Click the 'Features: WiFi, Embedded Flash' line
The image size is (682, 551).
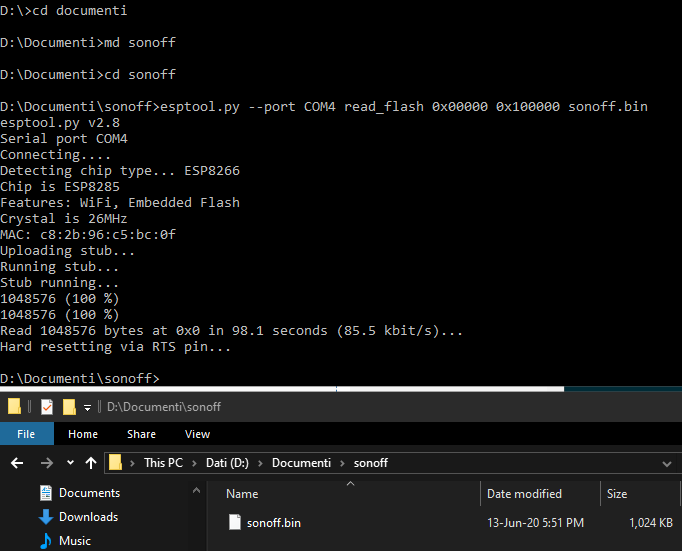click(x=120, y=203)
